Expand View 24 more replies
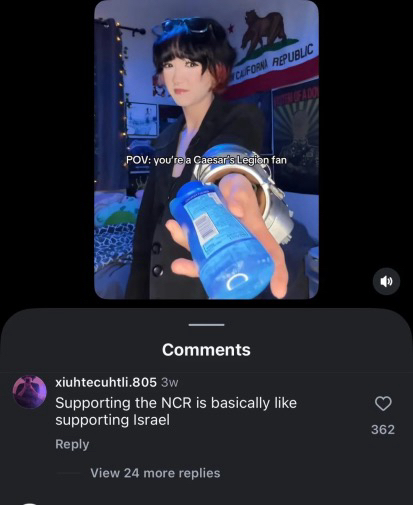Screen dimensions: 413x505 click(x=155, y=473)
